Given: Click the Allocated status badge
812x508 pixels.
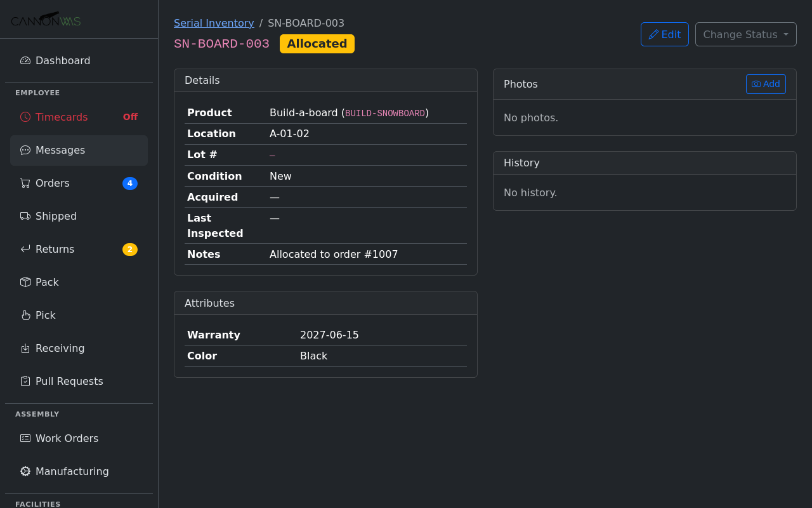Looking at the screenshot, I should (x=317, y=44).
